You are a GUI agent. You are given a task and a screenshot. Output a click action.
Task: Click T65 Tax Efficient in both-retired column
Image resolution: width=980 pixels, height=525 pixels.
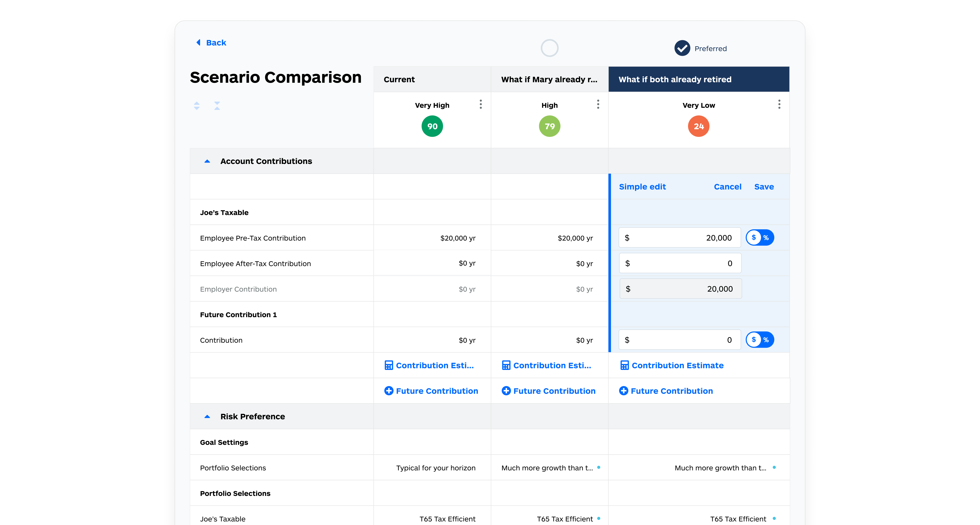738,519
